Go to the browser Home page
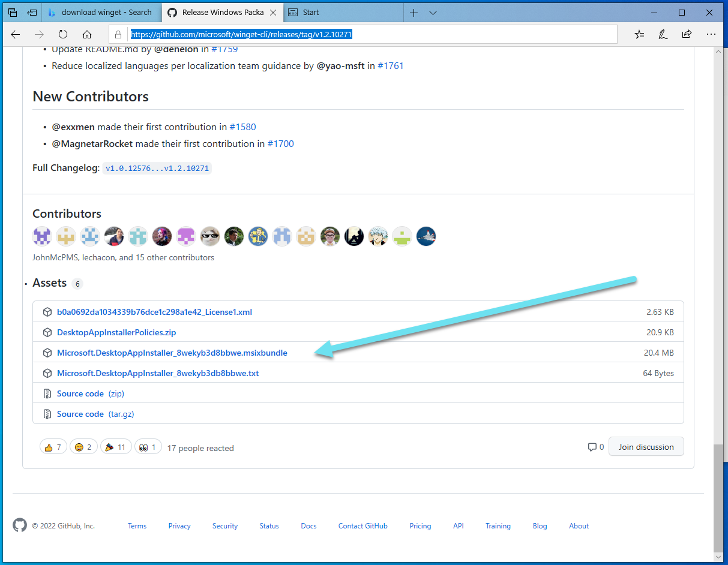The image size is (728, 565). 87,34
